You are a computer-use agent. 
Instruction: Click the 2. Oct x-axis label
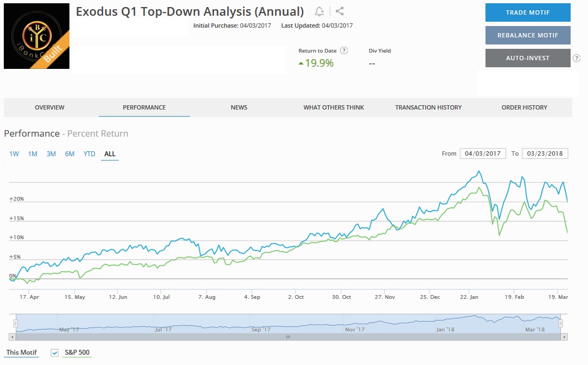296,297
